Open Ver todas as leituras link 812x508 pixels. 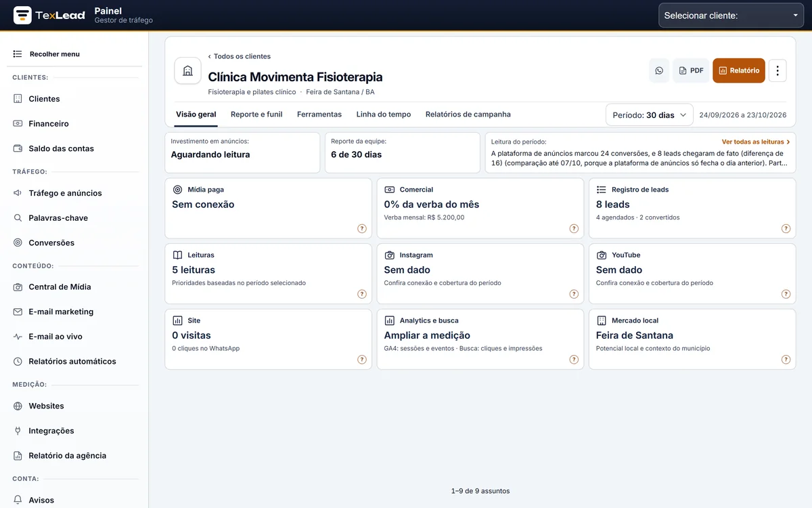click(756, 142)
